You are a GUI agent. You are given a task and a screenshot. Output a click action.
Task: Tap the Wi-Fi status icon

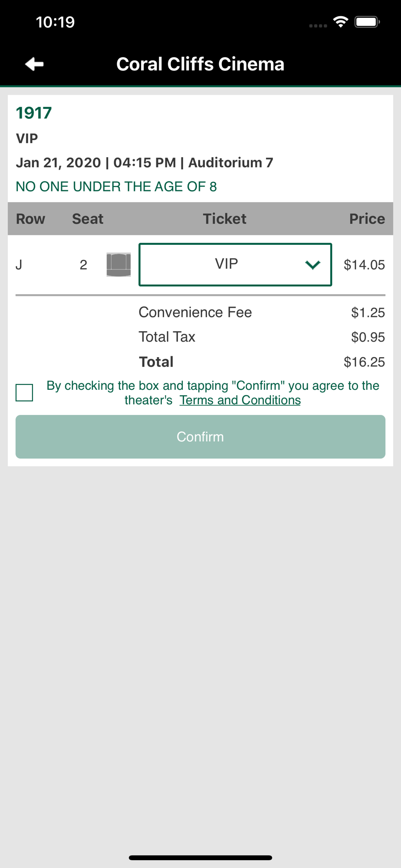pyautogui.click(x=341, y=22)
